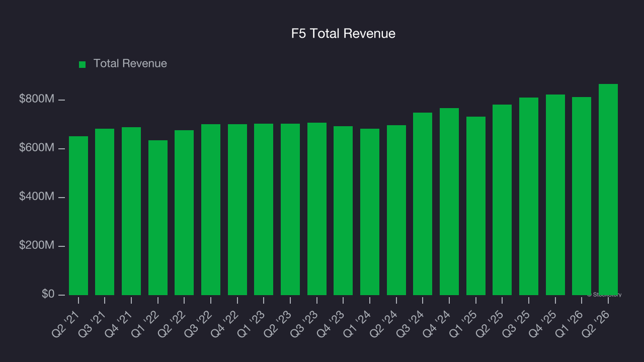Select the Q1 '24 revenue bar
The width and height of the screenshot is (644, 362).
click(370, 212)
